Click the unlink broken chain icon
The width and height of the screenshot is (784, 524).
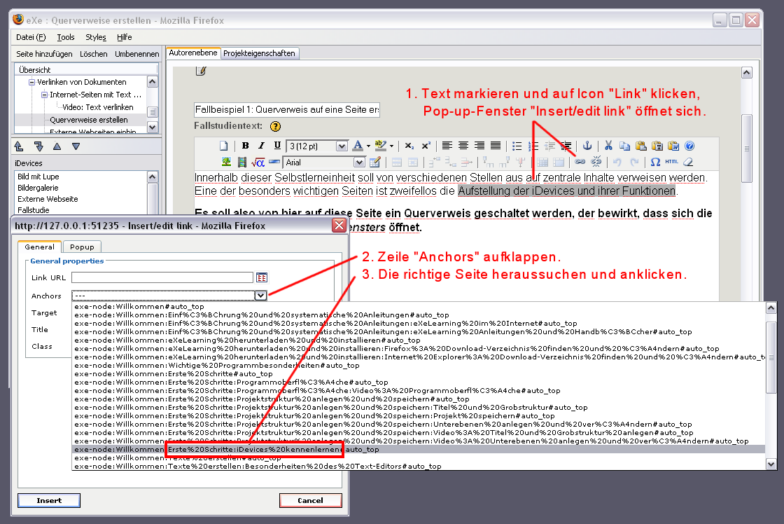tap(596, 162)
